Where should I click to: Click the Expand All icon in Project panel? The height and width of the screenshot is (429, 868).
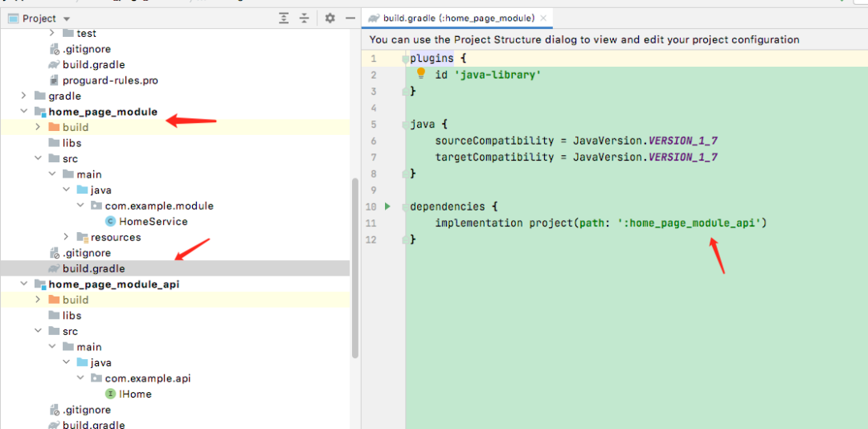[284, 18]
